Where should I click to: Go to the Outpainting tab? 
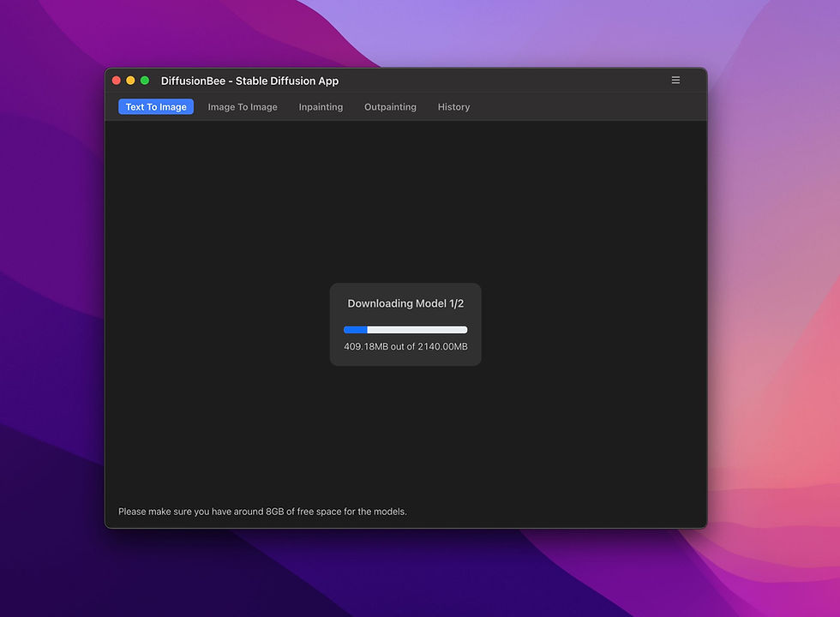390,107
